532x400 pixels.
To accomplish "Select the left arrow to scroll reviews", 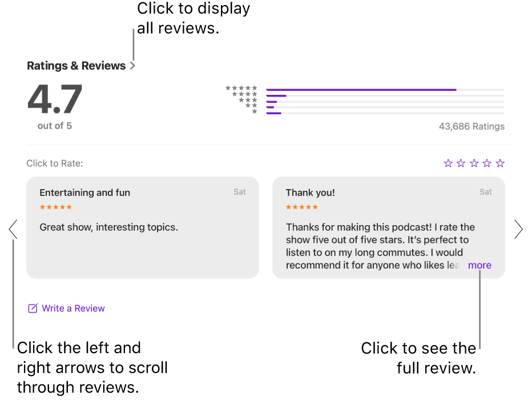I will (13, 229).
